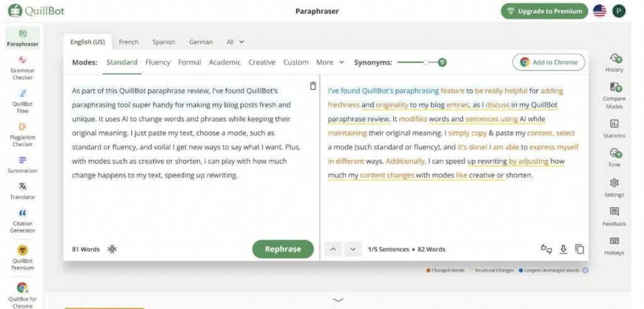644x309 pixels.
Task: Open the History panel
Action: click(x=614, y=63)
